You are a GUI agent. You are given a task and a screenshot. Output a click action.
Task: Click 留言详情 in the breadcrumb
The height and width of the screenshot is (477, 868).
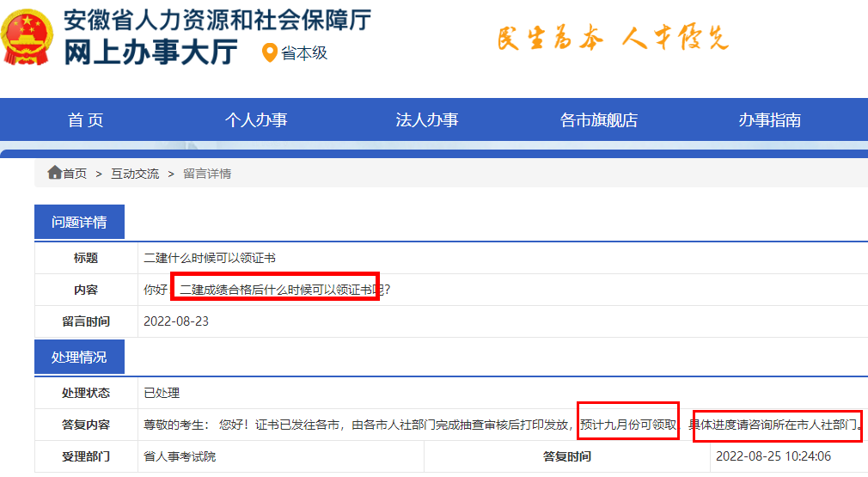[207, 174]
